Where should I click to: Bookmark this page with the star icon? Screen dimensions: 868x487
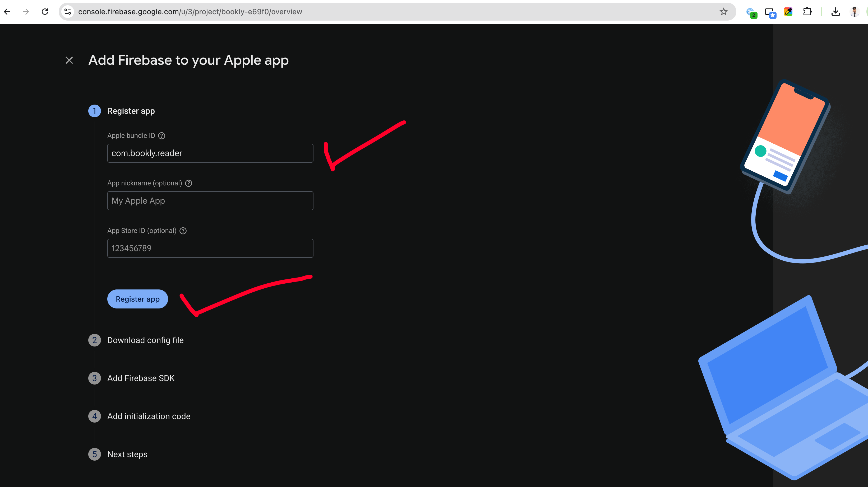pyautogui.click(x=723, y=12)
